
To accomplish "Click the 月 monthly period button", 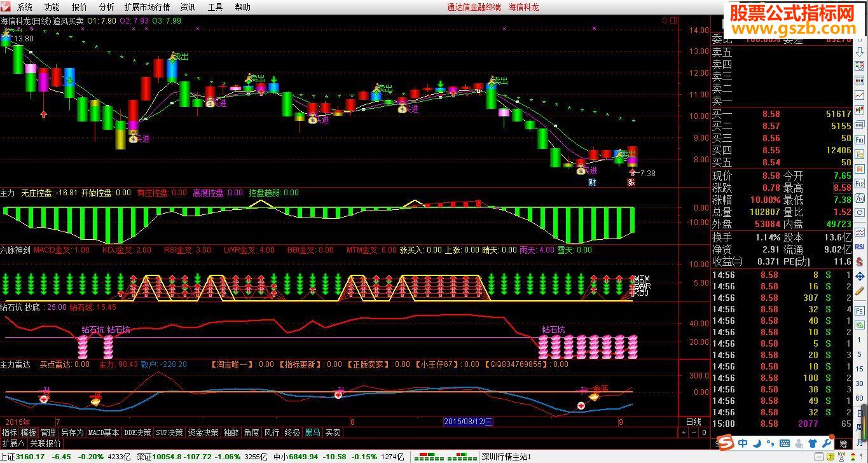I will tap(860, 443).
